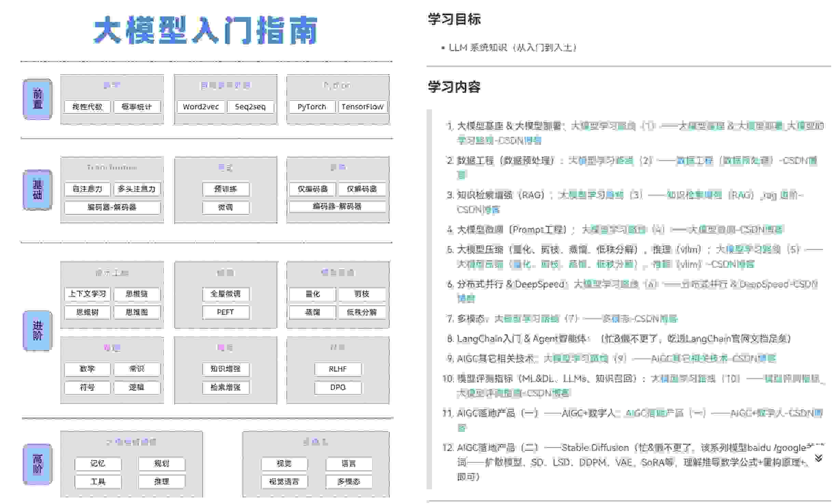Click the 多头注意力 box
This screenshot has width=837, height=504.
[137, 189]
